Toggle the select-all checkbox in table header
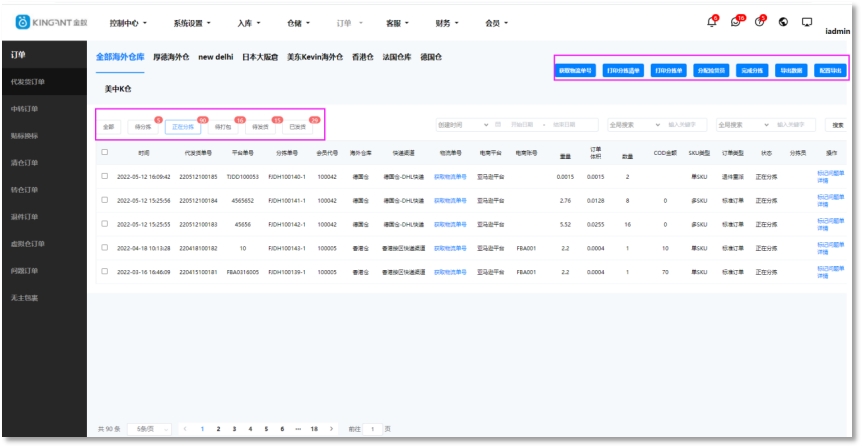862x446 pixels. pyautogui.click(x=104, y=153)
